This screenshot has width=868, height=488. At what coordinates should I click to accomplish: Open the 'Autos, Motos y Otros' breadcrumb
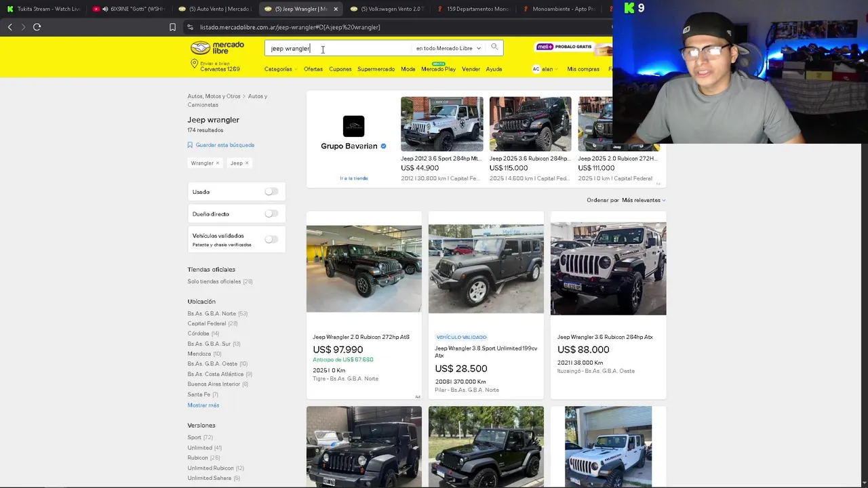tap(214, 96)
